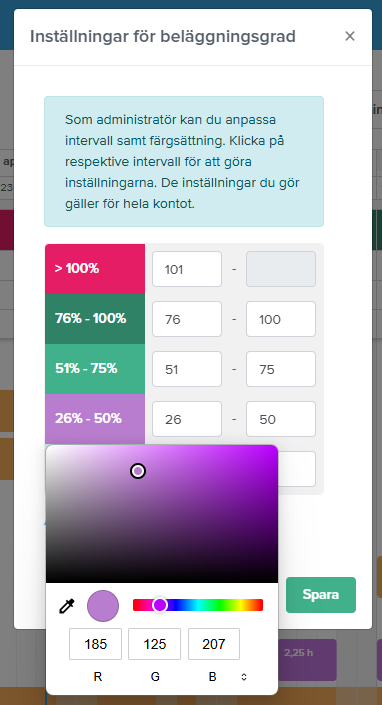Click the purple color preview circle
382x705 pixels.
point(103,606)
